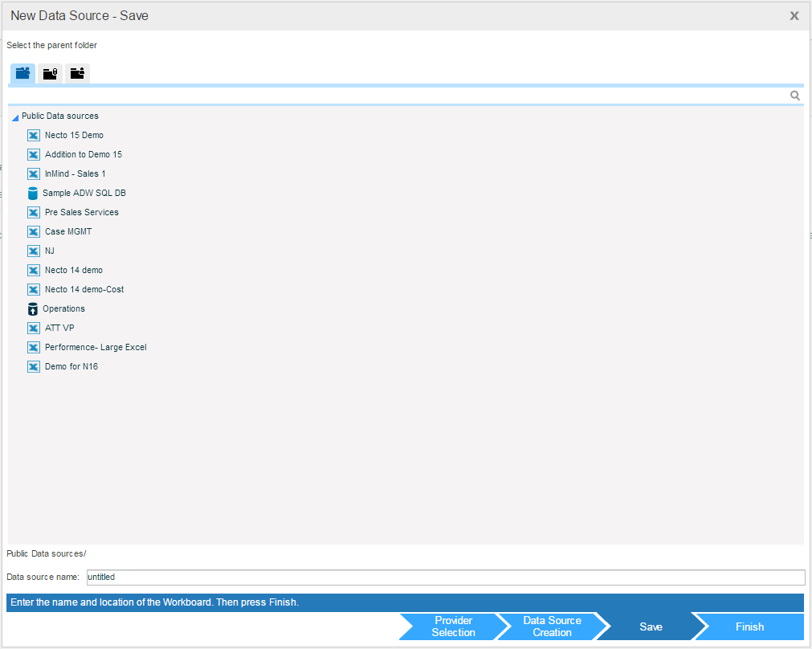Click the Demo for N16 cube icon
This screenshot has height=649, width=812.
pyautogui.click(x=34, y=366)
